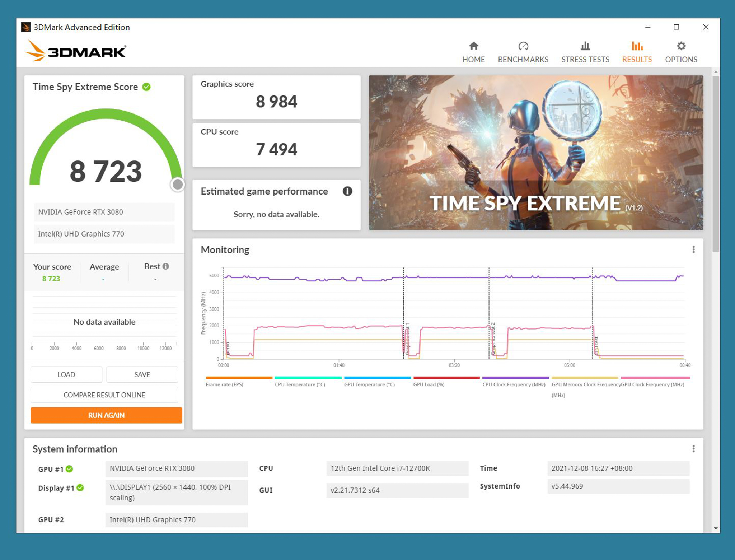The width and height of the screenshot is (735, 560).
Task: Toggle CPU Clock Frequency legend in chart
Action: (x=514, y=384)
